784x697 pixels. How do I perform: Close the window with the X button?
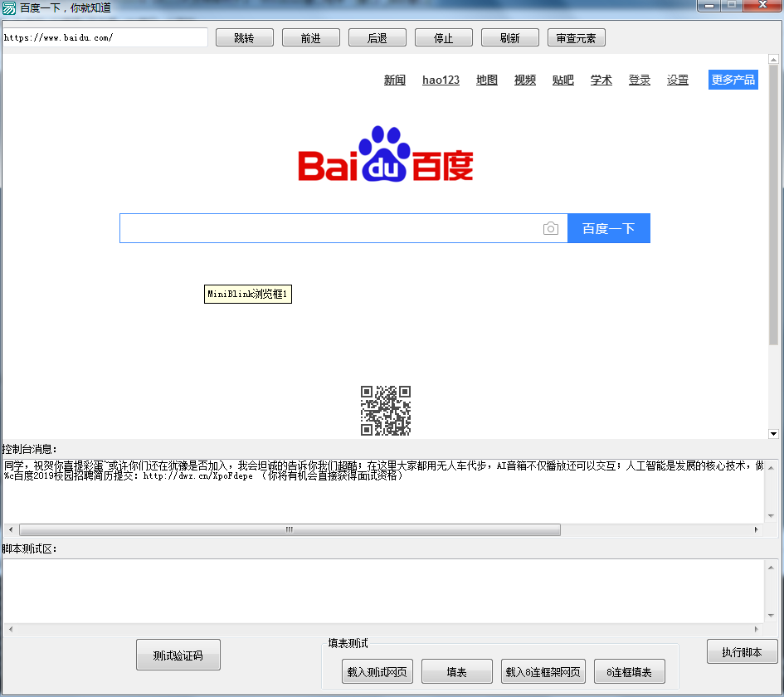(762, 5)
